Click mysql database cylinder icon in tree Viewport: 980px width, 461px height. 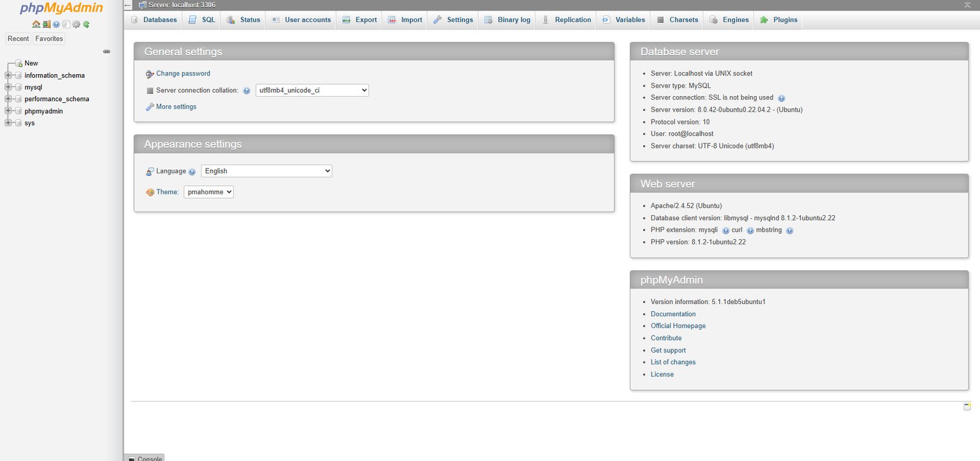click(x=18, y=87)
